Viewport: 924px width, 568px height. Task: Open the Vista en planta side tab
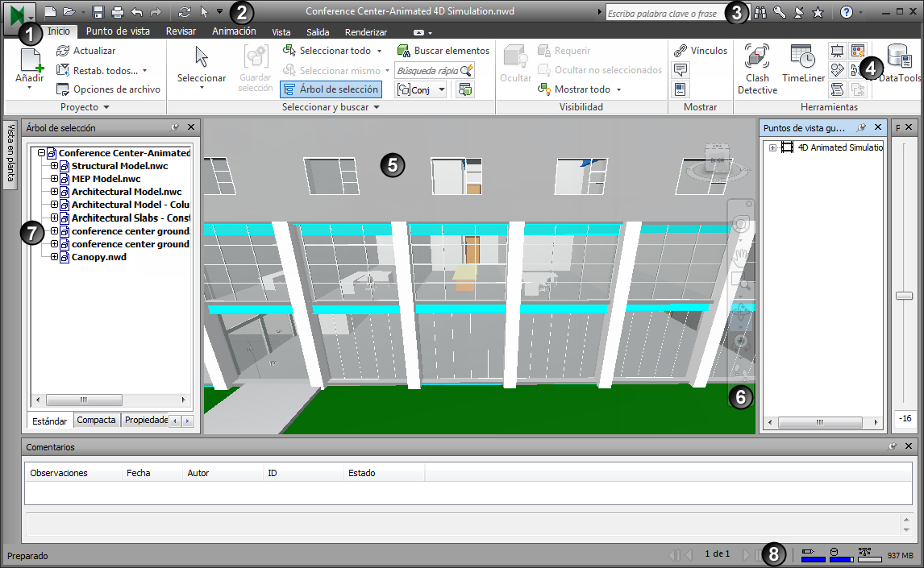pyautogui.click(x=10, y=155)
